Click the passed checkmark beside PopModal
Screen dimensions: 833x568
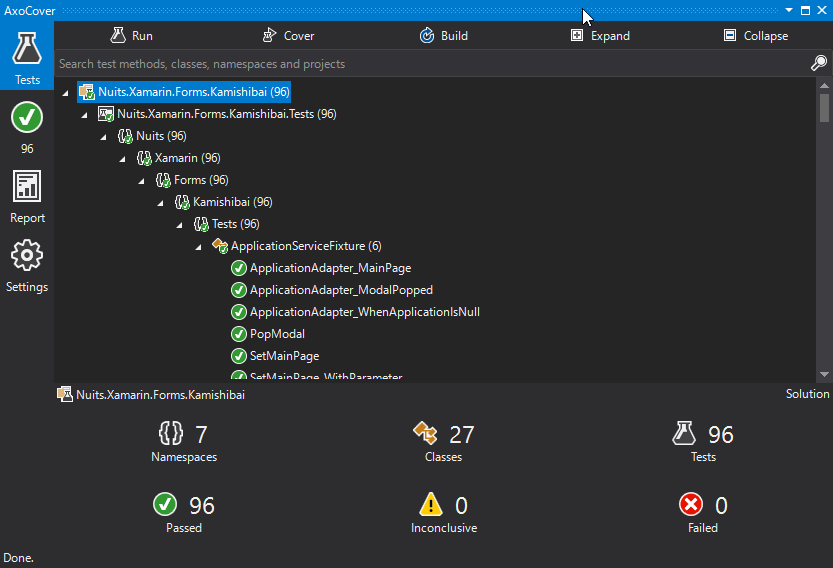(x=239, y=334)
